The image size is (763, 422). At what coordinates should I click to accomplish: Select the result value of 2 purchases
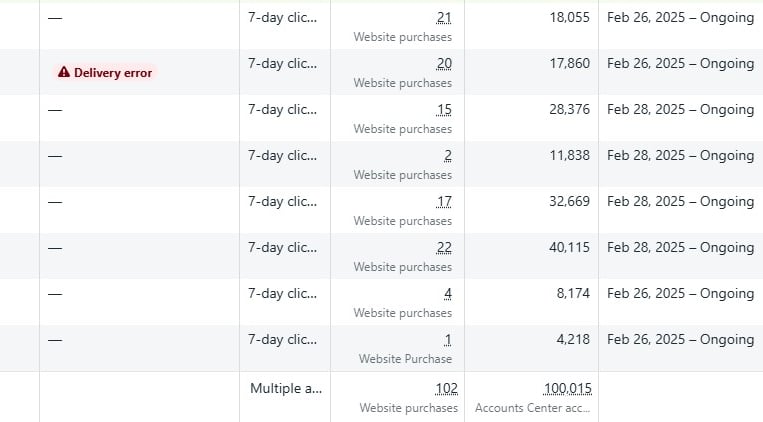[x=447, y=156]
